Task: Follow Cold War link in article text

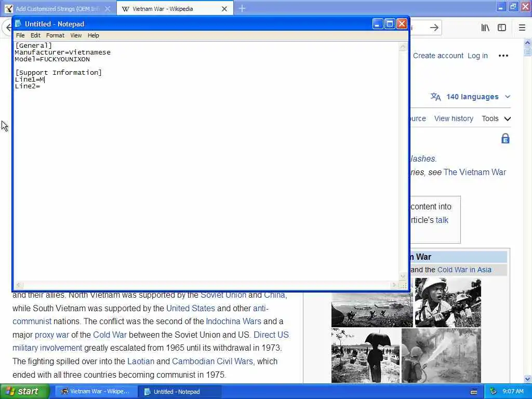Action: tap(110, 335)
